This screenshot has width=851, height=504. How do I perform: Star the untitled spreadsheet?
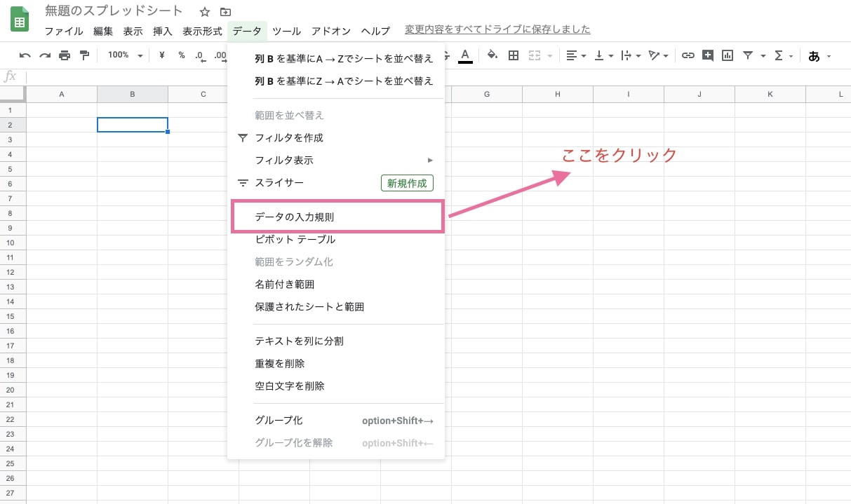coord(205,12)
